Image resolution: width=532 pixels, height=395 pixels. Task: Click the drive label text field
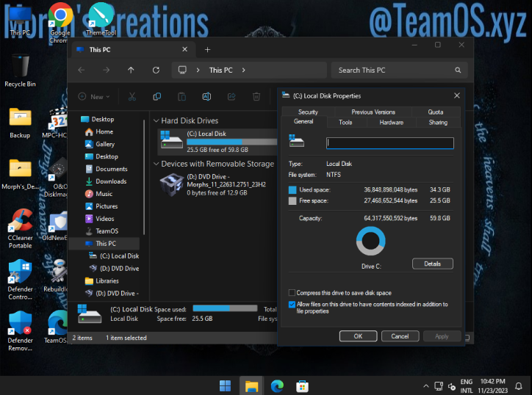(390, 143)
